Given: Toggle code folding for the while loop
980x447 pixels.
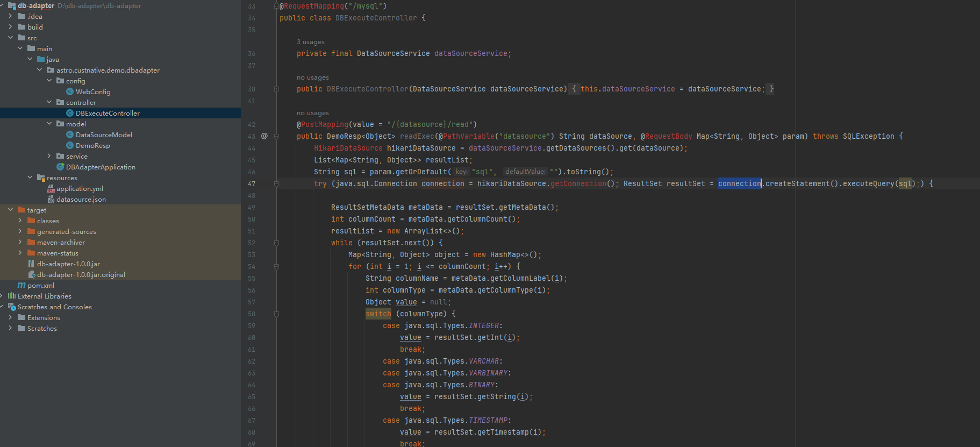Looking at the screenshot, I should pyautogui.click(x=276, y=243).
